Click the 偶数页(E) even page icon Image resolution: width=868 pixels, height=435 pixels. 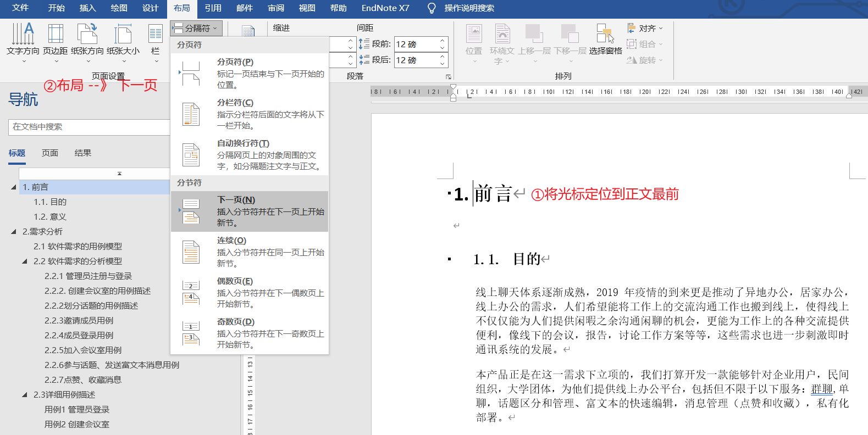click(x=191, y=293)
